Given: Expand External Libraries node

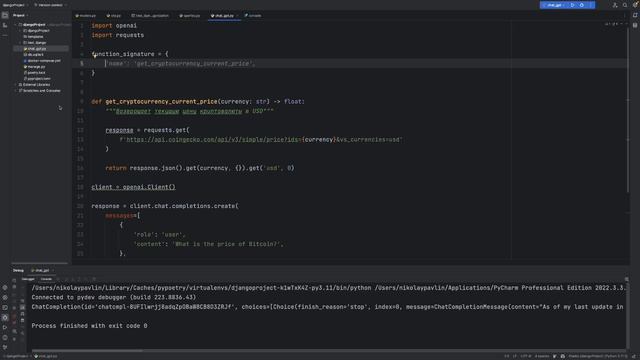Looking at the screenshot, I should (16, 84).
